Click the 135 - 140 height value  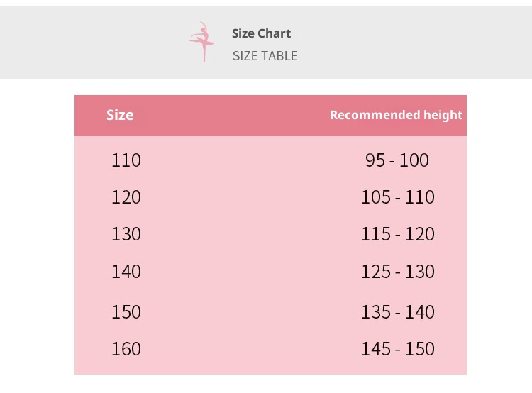tap(397, 312)
